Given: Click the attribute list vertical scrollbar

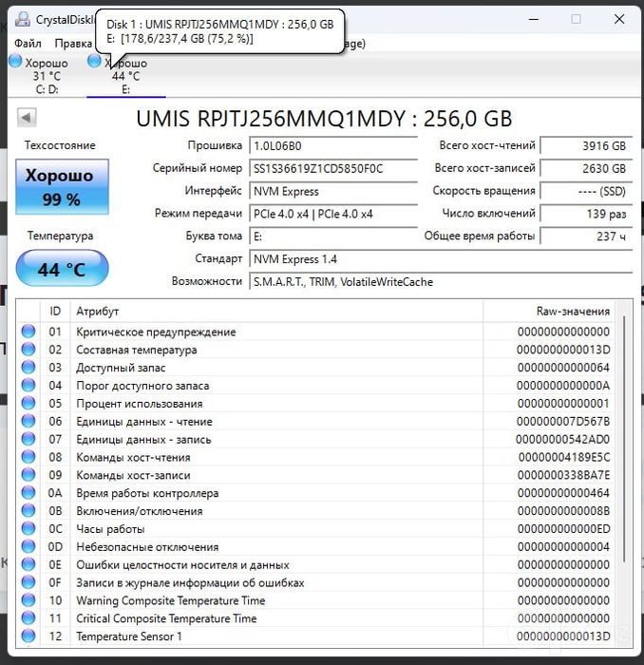Looking at the screenshot, I should pyautogui.click(x=624, y=439).
